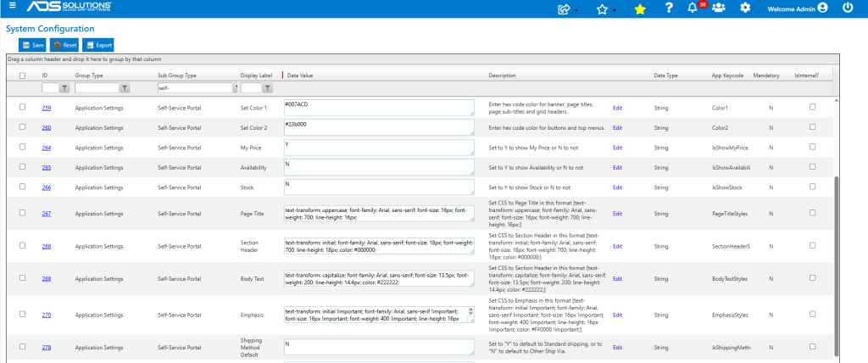This screenshot has height=363, width=868.
Task: Click the Display Label filter input box
Action: pyautogui.click(x=251, y=87)
